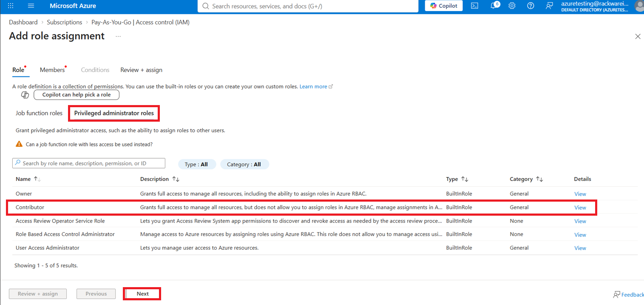Sort the table by Name column arrows
Viewport: 644px width, 305px height.
37,179
